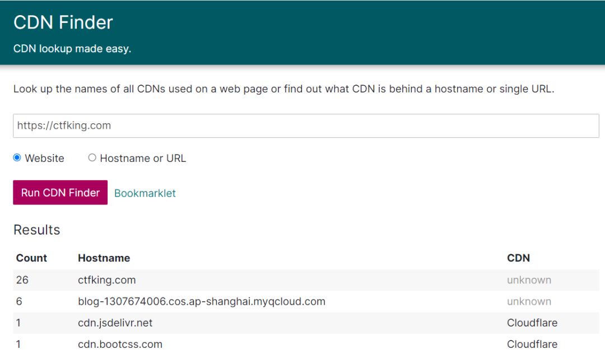The width and height of the screenshot is (605, 364).
Task: Click the count value 26
Action: click(x=22, y=280)
